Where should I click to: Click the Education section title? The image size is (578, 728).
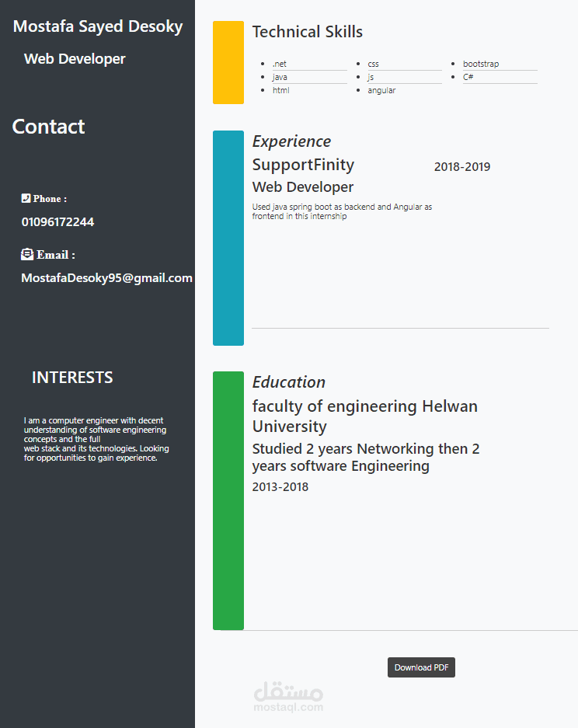point(288,382)
